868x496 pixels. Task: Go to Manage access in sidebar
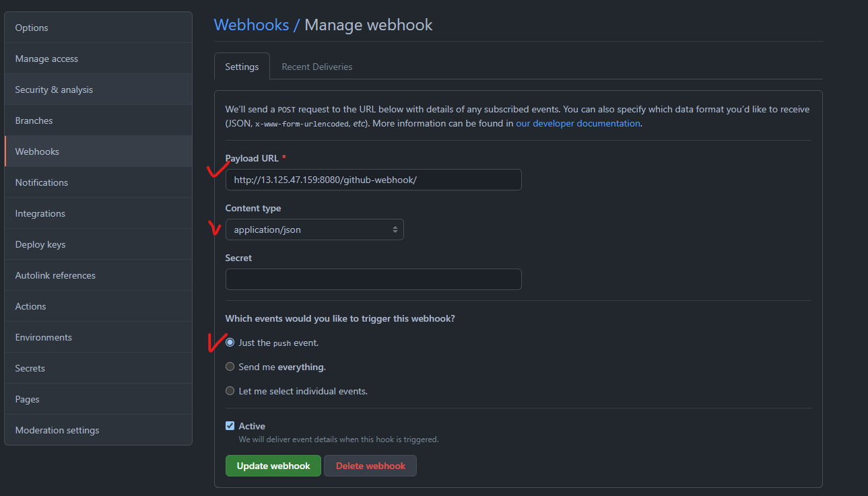point(46,59)
